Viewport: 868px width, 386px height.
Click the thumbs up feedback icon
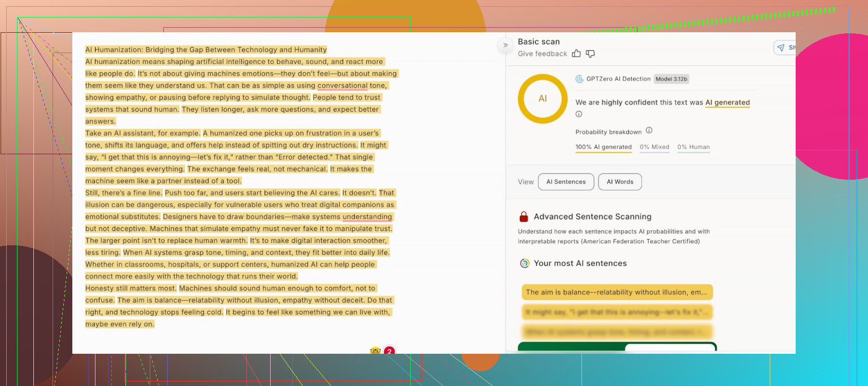point(576,54)
